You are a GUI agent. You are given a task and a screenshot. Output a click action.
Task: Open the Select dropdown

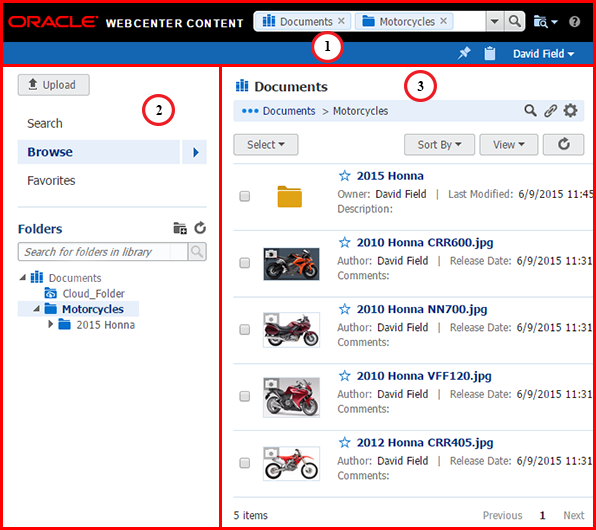click(x=266, y=144)
